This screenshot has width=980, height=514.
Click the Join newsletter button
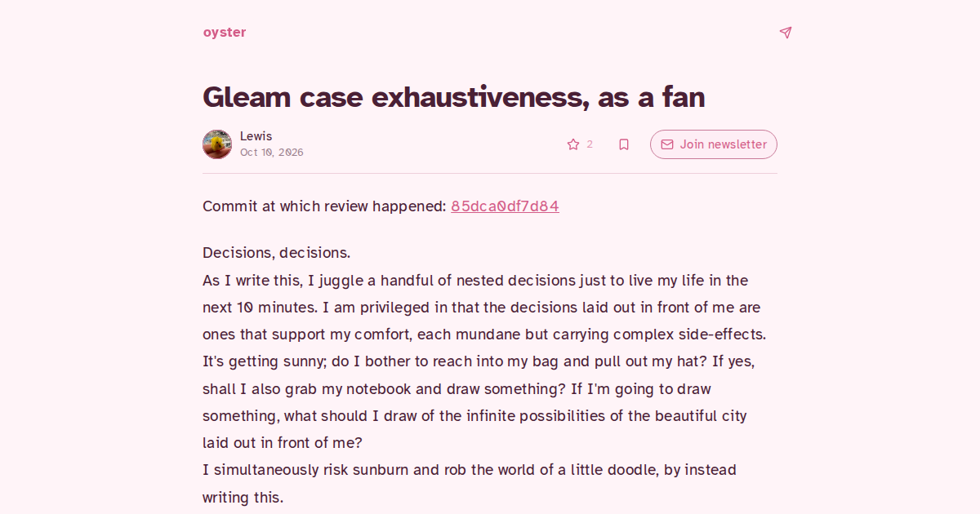[x=714, y=144]
